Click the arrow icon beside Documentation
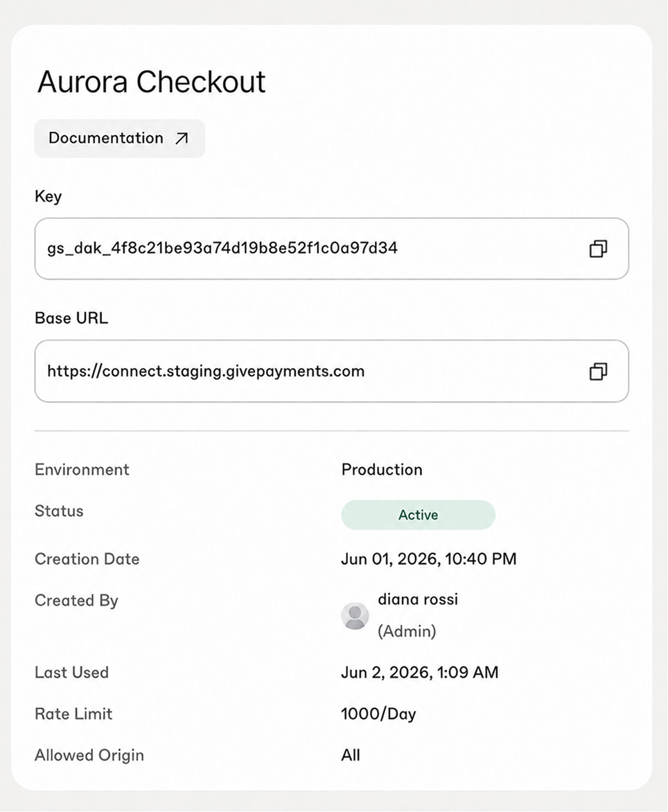Viewport: 668px width, 812px height. click(x=182, y=139)
